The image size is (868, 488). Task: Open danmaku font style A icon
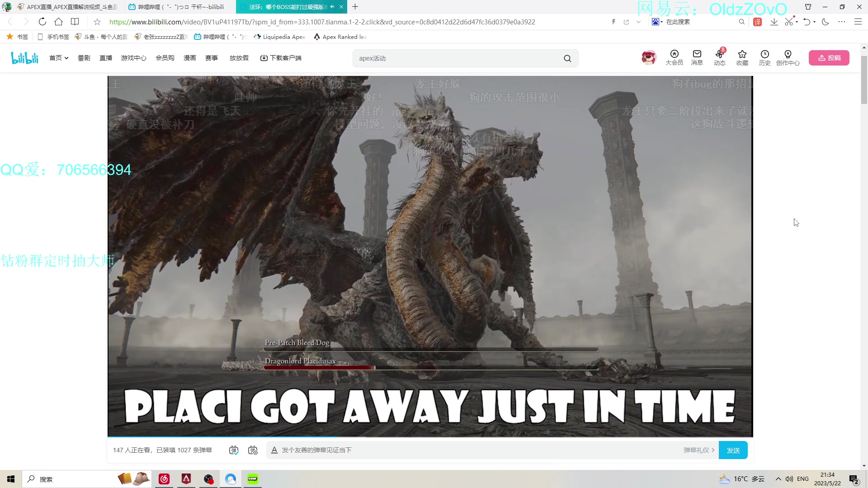[274, 450]
